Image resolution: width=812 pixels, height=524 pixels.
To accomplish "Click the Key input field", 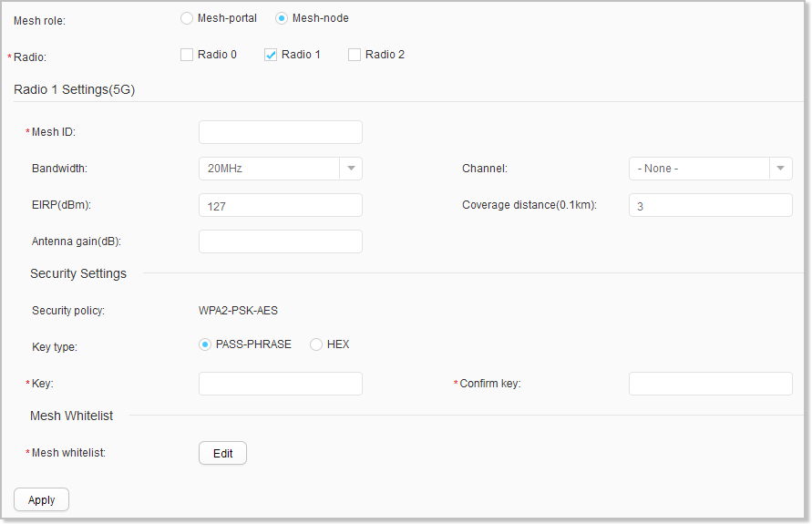I will point(280,384).
